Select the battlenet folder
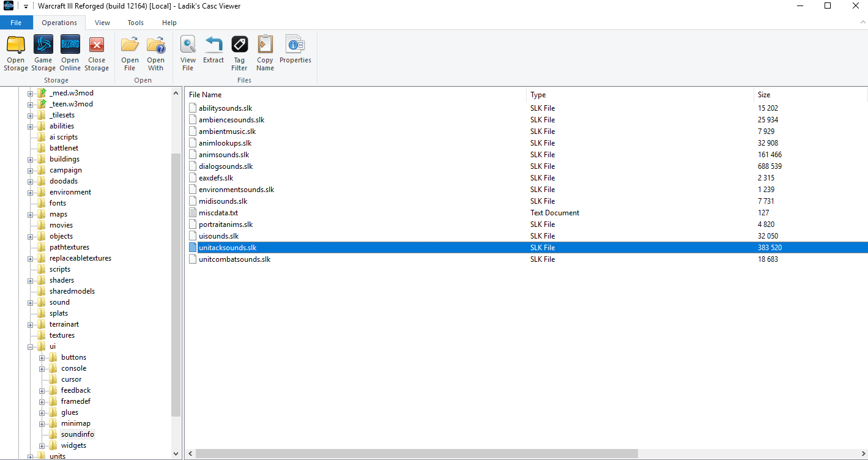This screenshot has height=460, width=868. point(64,148)
